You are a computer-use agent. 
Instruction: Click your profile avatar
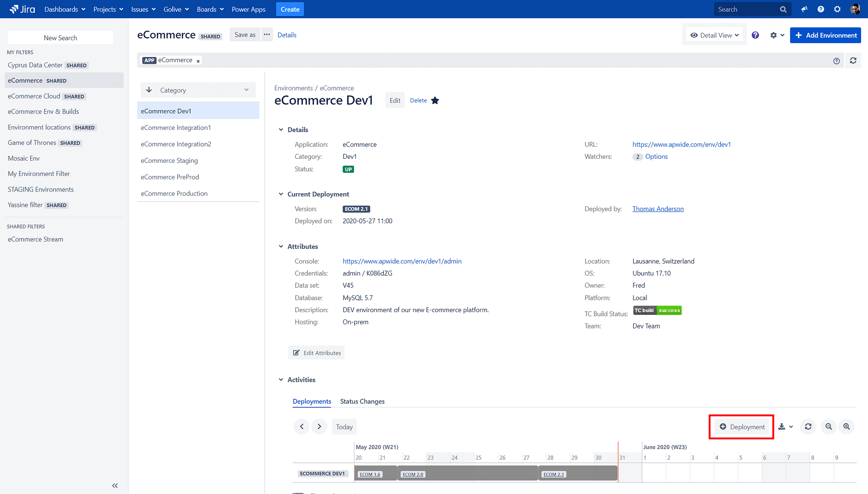(855, 9)
